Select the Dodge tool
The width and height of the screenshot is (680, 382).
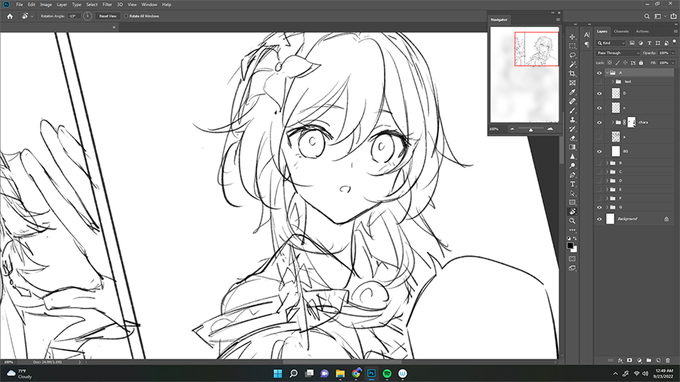pyautogui.click(x=572, y=166)
